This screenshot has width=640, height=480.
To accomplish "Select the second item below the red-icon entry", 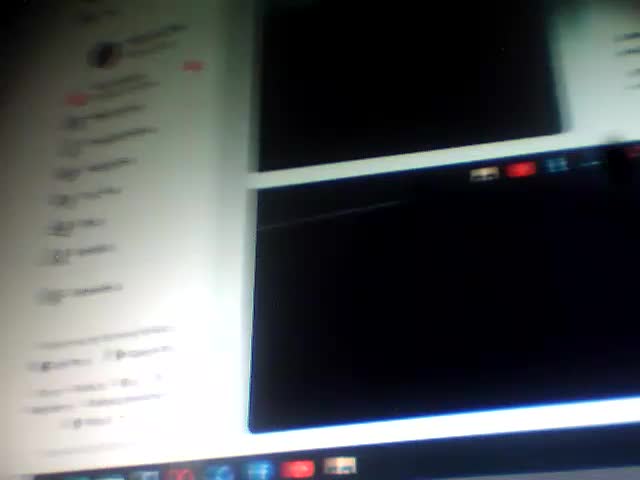I will coord(70,147).
